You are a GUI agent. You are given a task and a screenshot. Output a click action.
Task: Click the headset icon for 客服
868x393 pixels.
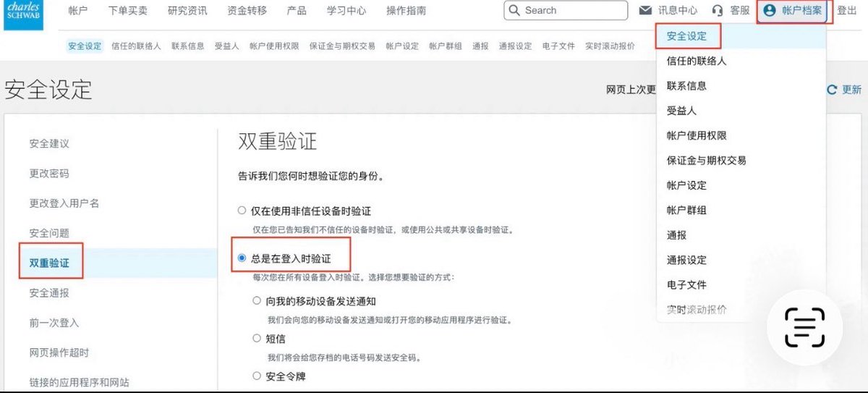click(x=718, y=11)
